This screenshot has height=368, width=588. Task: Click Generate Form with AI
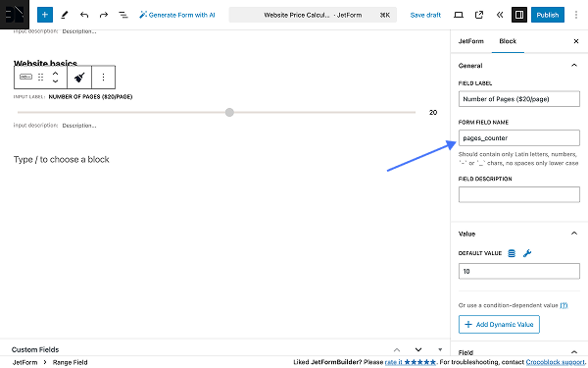coord(177,15)
